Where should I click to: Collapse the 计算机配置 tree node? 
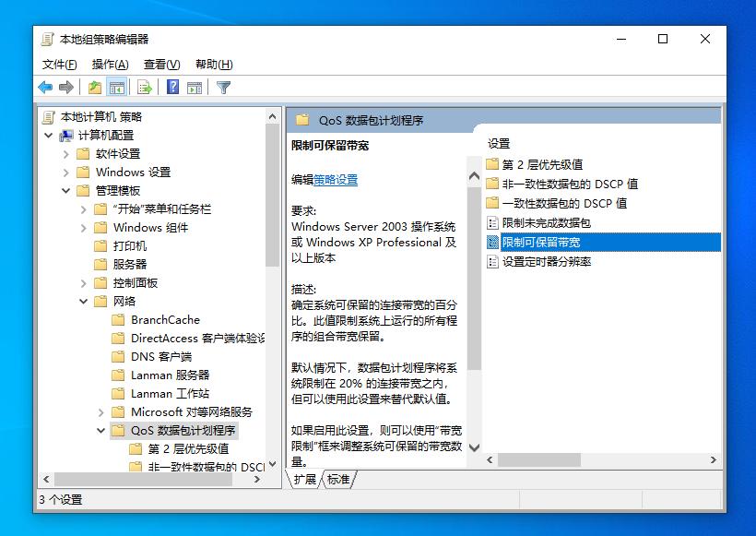[x=50, y=135]
